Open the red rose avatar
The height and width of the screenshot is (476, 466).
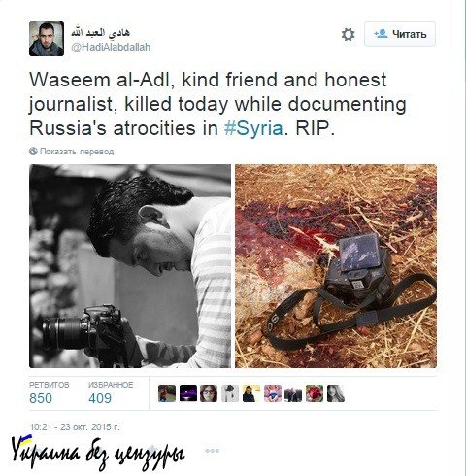(x=315, y=393)
